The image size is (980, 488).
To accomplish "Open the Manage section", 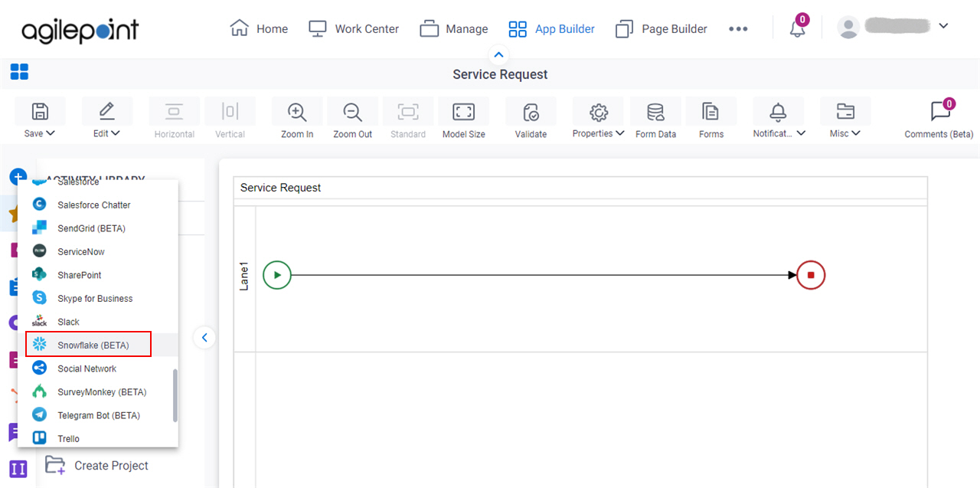I will pyautogui.click(x=453, y=28).
